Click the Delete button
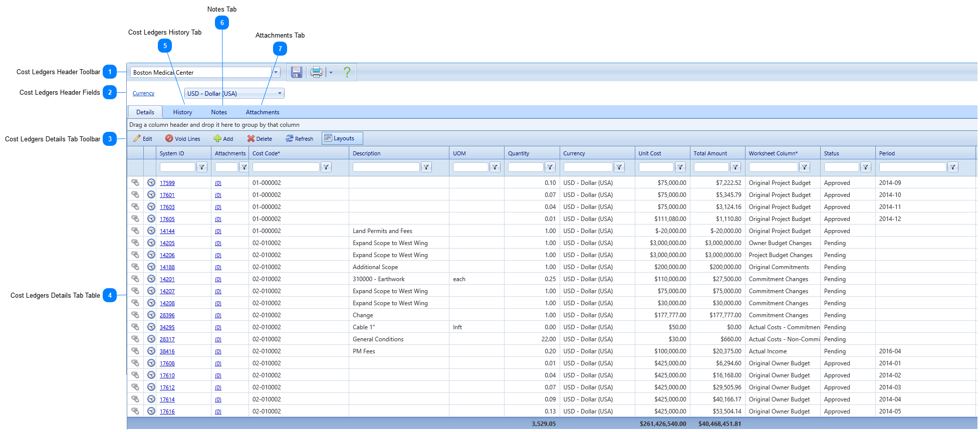980x432 pixels. [260, 139]
